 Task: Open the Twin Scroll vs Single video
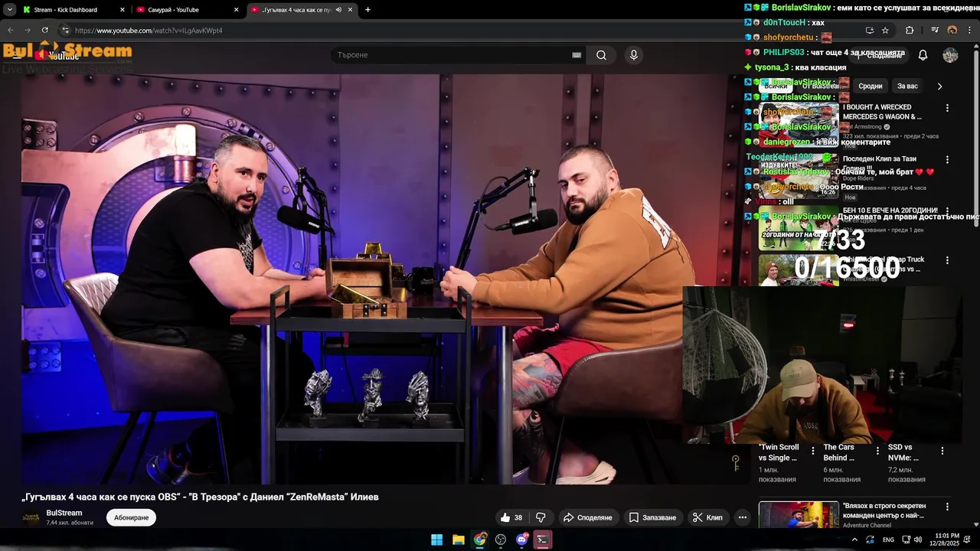point(779,452)
